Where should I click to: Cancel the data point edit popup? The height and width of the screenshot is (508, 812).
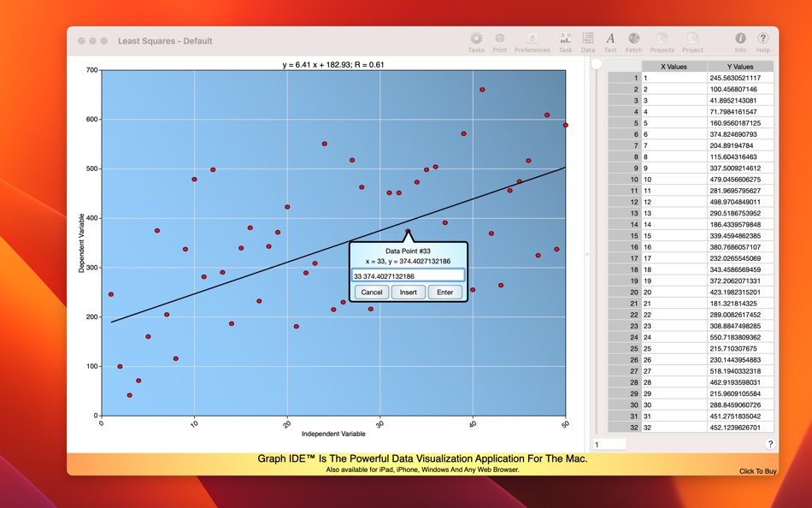(x=371, y=292)
